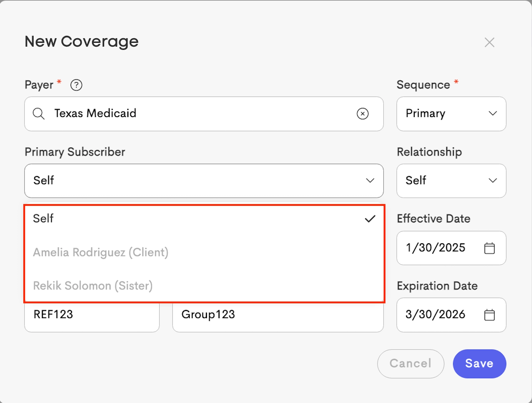Open the Effective Date calendar picker
Image resolution: width=532 pixels, height=403 pixels.
click(489, 248)
